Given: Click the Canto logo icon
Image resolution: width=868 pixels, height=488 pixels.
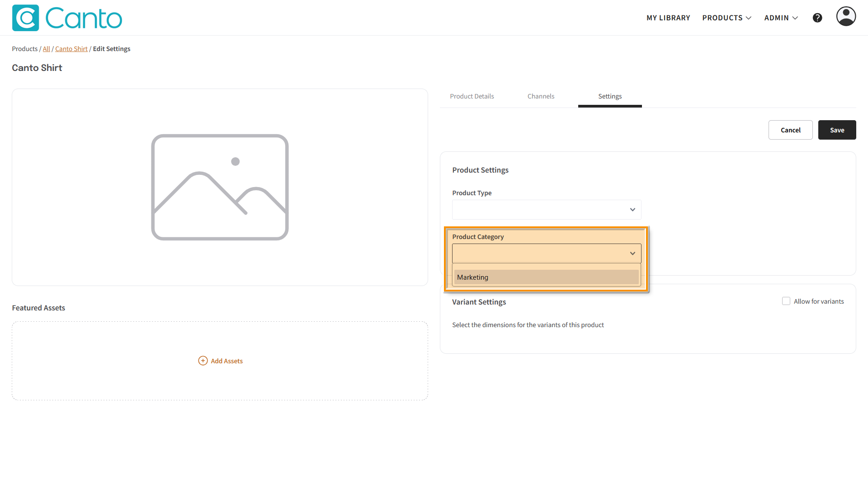Looking at the screenshot, I should [25, 18].
